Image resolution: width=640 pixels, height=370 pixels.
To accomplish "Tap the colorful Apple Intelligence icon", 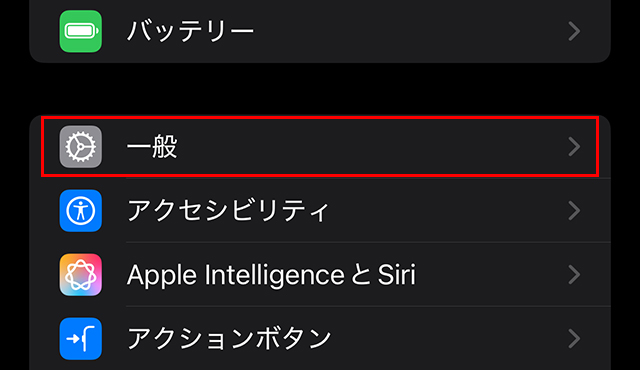I will (80, 275).
